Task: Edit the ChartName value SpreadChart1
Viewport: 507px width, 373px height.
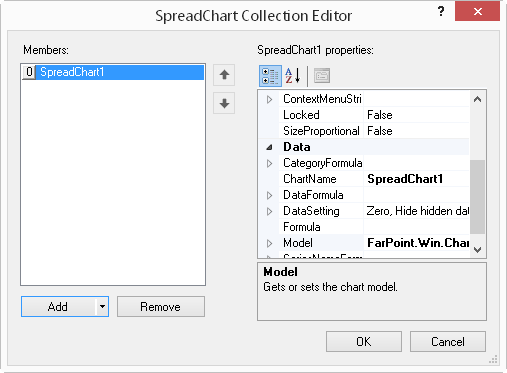Action: [x=416, y=179]
